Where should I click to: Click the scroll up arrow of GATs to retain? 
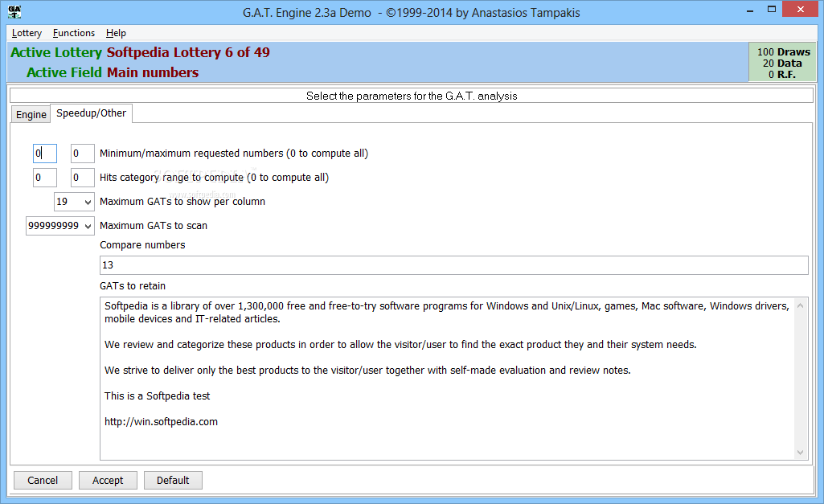coord(801,305)
